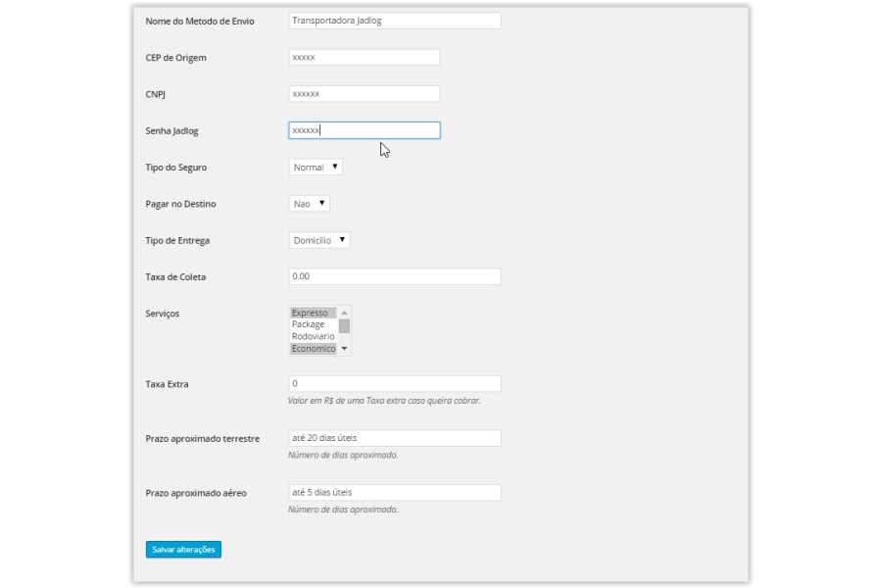The image size is (882, 588).
Task: Click the Prazo aproximado aéreo field
Action: [x=394, y=493]
